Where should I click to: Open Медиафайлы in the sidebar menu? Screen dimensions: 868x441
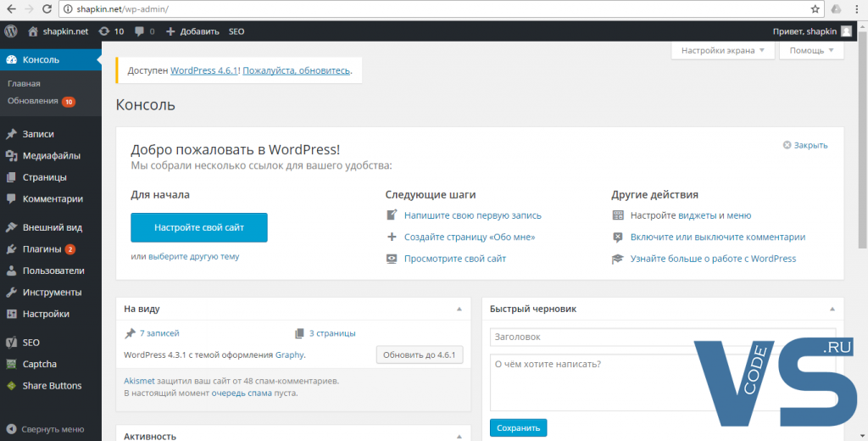click(x=51, y=156)
